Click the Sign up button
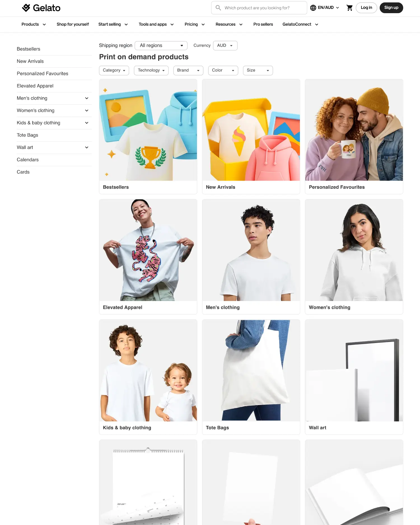This screenshot has height=525, width=420. (391, 8)
